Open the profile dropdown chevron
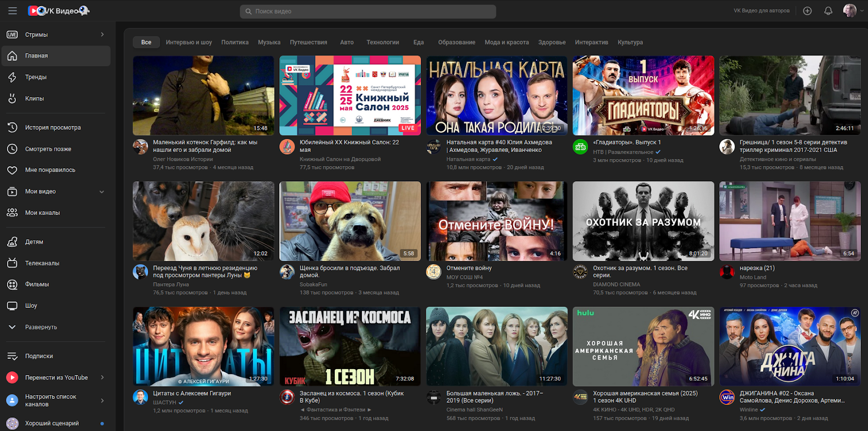 [x=862, y=11]
